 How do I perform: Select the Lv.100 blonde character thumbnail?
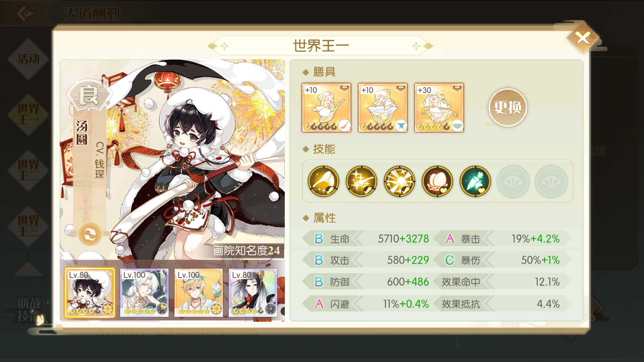coord(199,293)
